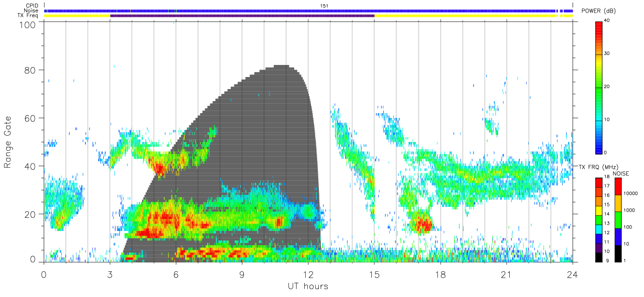
Task: Click the purple segment of the TX Freq strip
Action: click(x=242, y=16)
